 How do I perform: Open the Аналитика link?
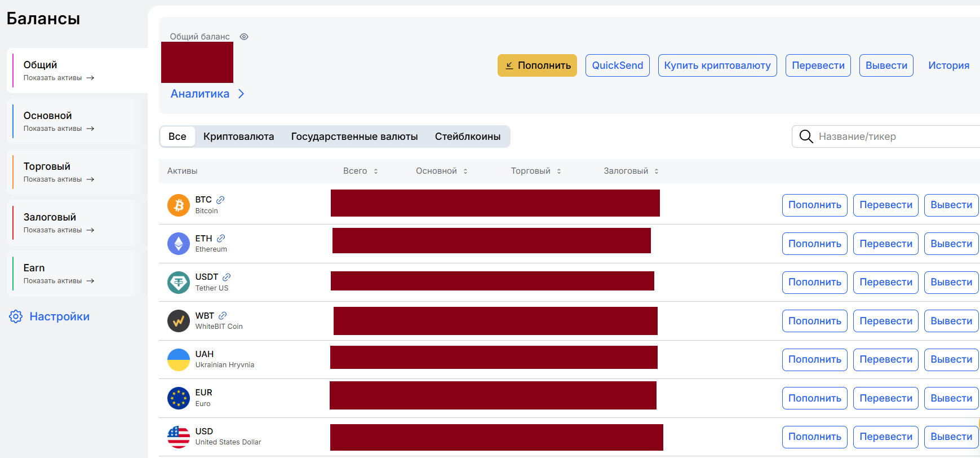point(200,94)
